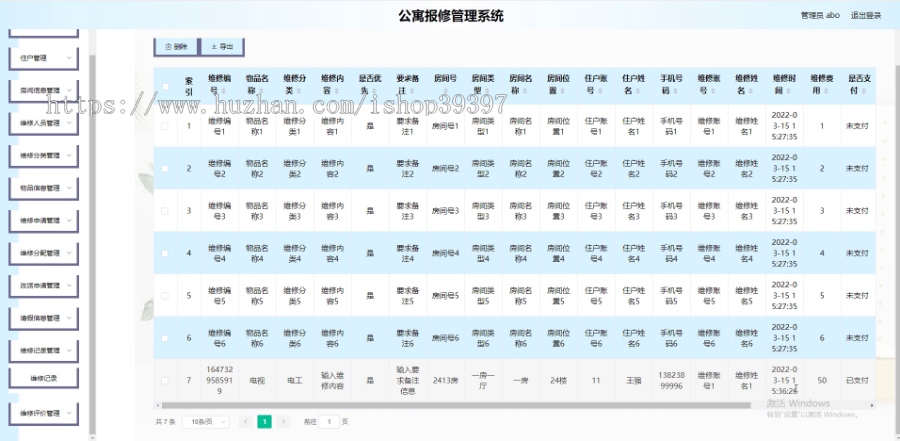Click the 导出 export button
900x441 pixels.
click(x=222, y=47)
